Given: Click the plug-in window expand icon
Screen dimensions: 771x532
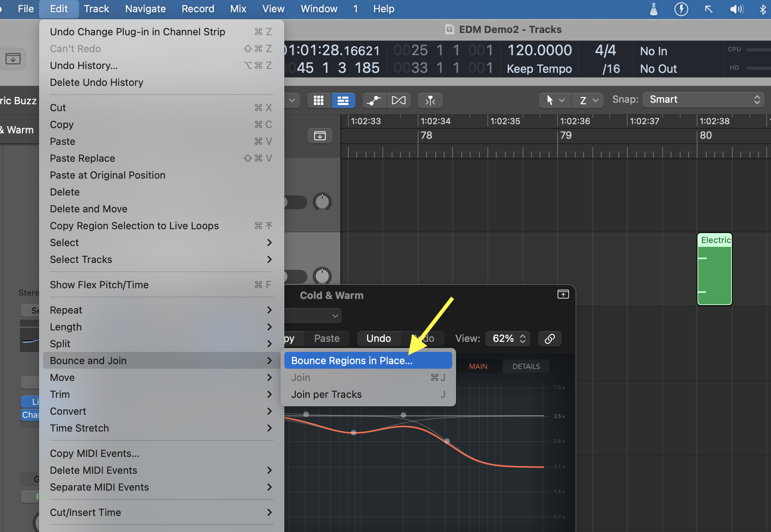Looking at the screenshot, I should (563, 294).
